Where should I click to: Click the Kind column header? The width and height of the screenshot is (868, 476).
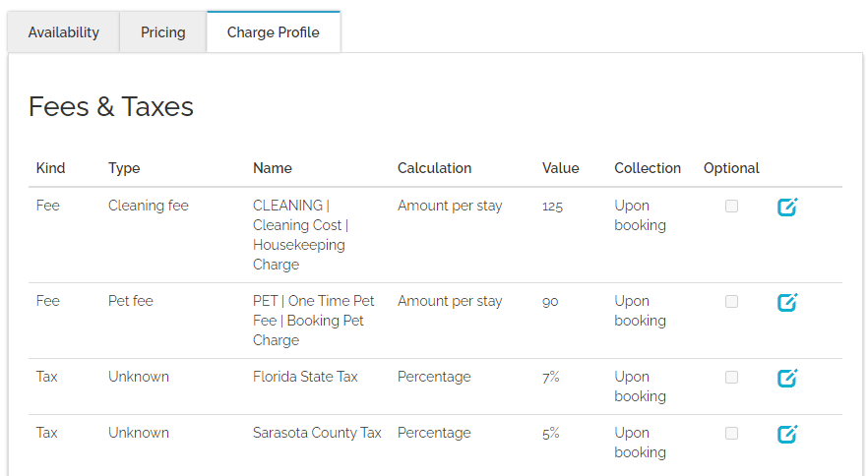coord(50,168)
